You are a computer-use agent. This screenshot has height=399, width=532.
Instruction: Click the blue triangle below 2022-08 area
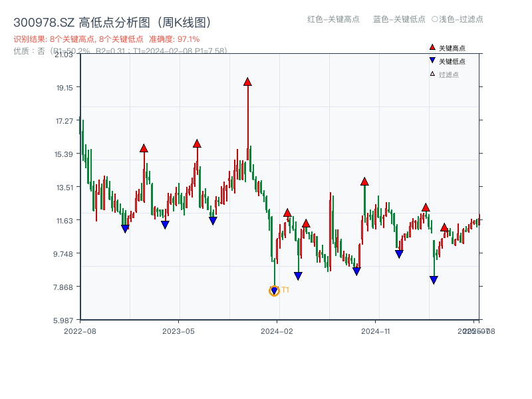pyautogui.click(x=126, y=228)
